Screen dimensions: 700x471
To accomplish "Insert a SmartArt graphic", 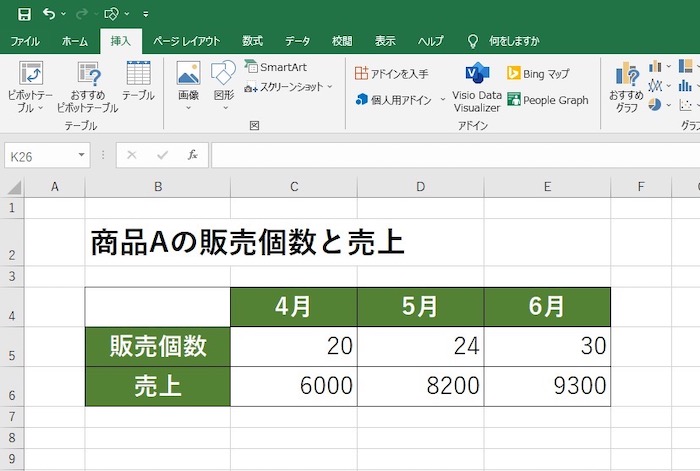I will coord(276,67).
